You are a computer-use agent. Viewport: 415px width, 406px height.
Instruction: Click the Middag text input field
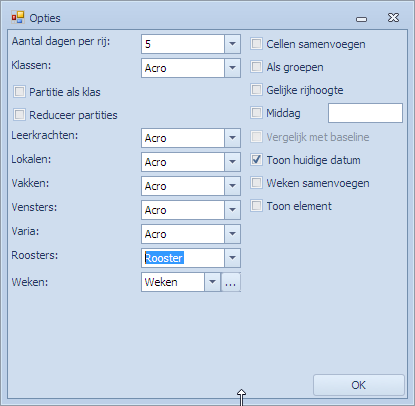click(365, 113)
